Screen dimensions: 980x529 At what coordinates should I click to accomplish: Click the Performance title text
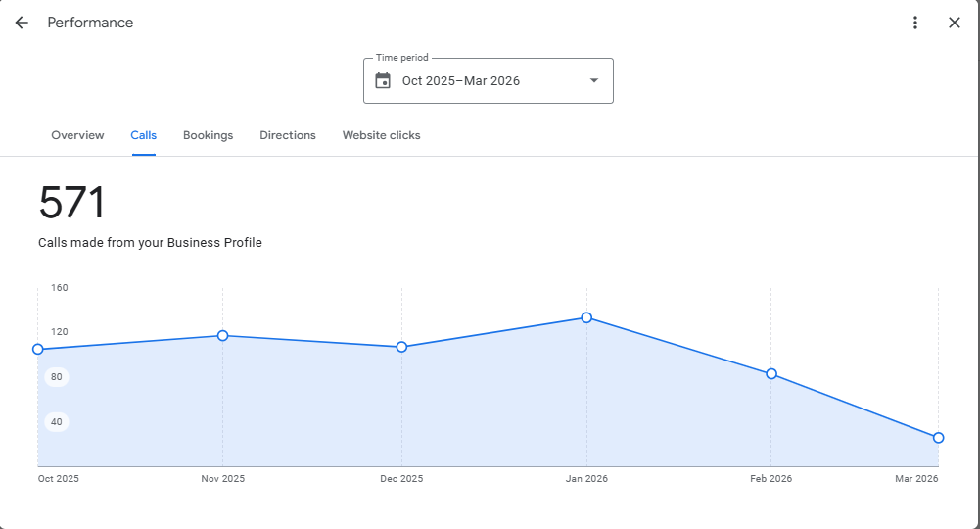click(90, 23)
